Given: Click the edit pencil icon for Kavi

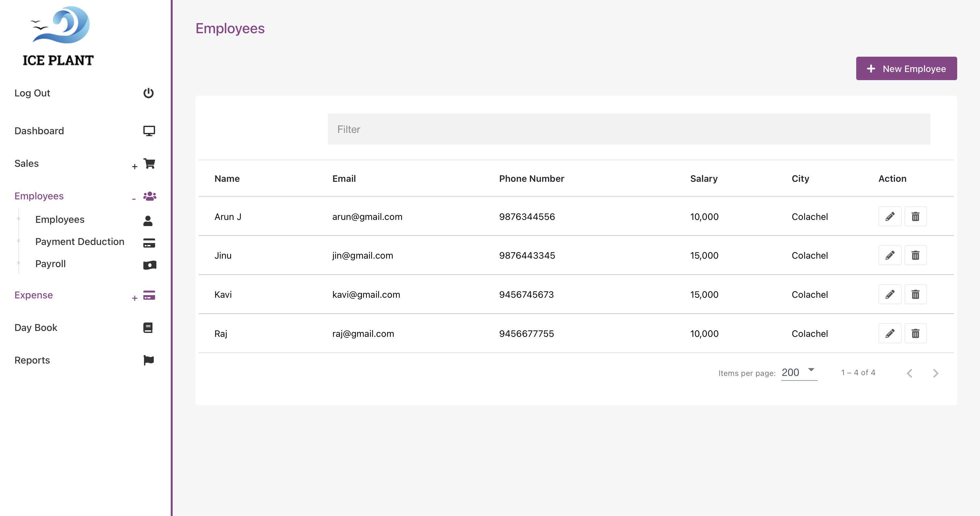Looking at the screenshot, I should point(889,294).
